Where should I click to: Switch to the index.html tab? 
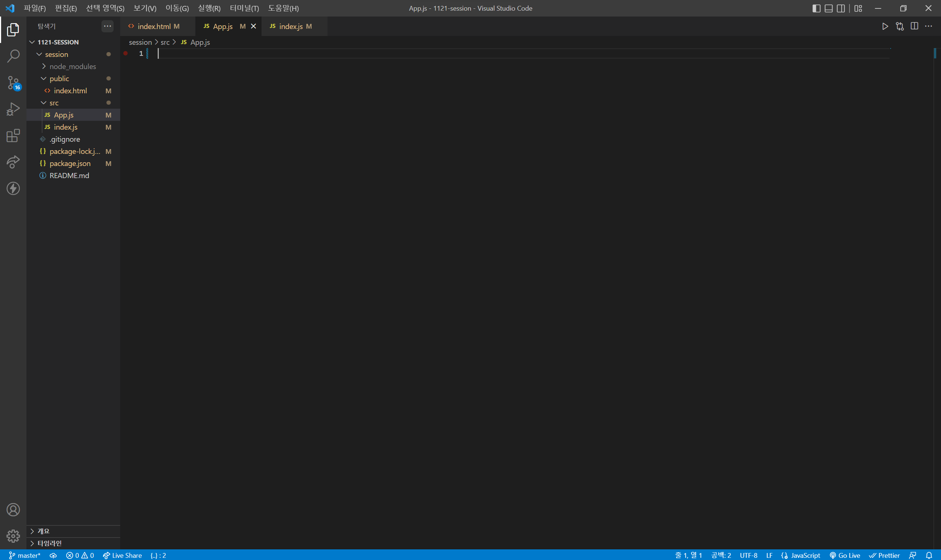154,26
